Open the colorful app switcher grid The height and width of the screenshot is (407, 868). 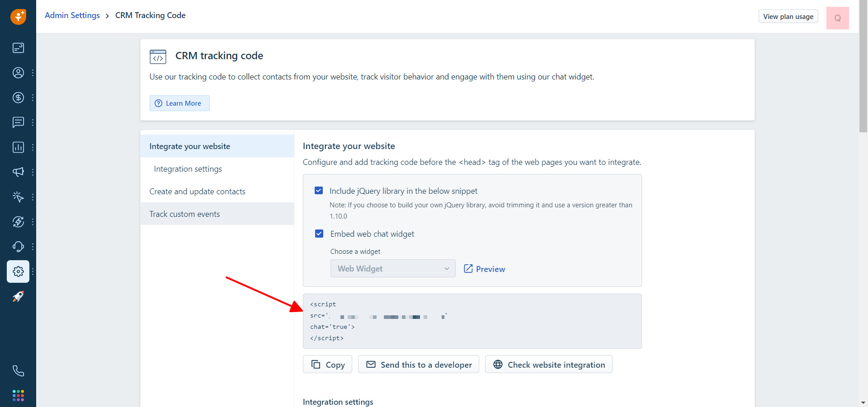point(18,396)
